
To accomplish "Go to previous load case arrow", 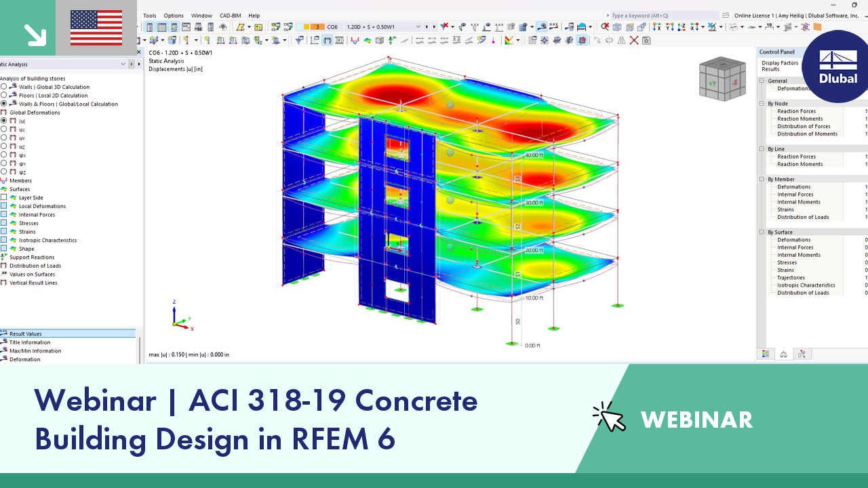I will click(427, 27).
